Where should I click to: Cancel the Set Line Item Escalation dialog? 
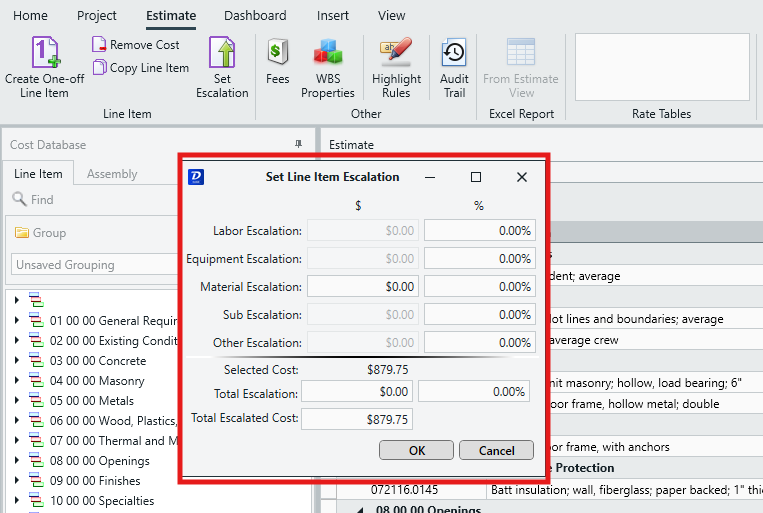[496, 450]
